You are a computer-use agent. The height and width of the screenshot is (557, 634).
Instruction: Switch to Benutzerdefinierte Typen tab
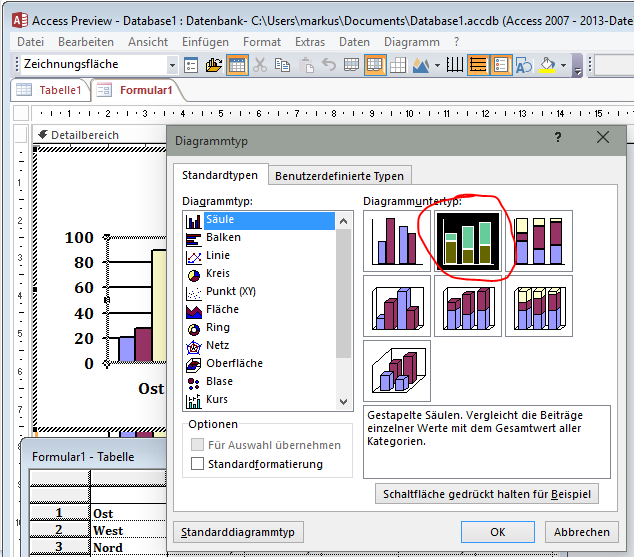click(339, 176)
